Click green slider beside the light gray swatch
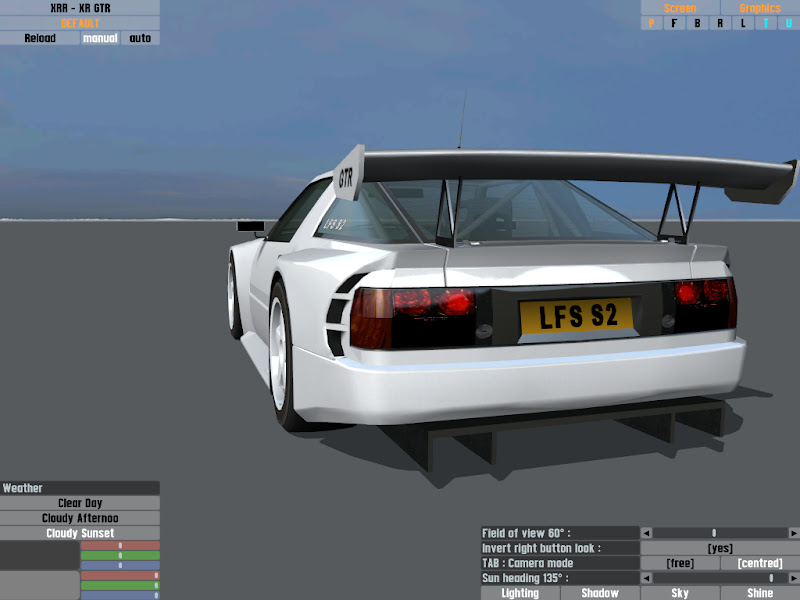 [120, 586]
